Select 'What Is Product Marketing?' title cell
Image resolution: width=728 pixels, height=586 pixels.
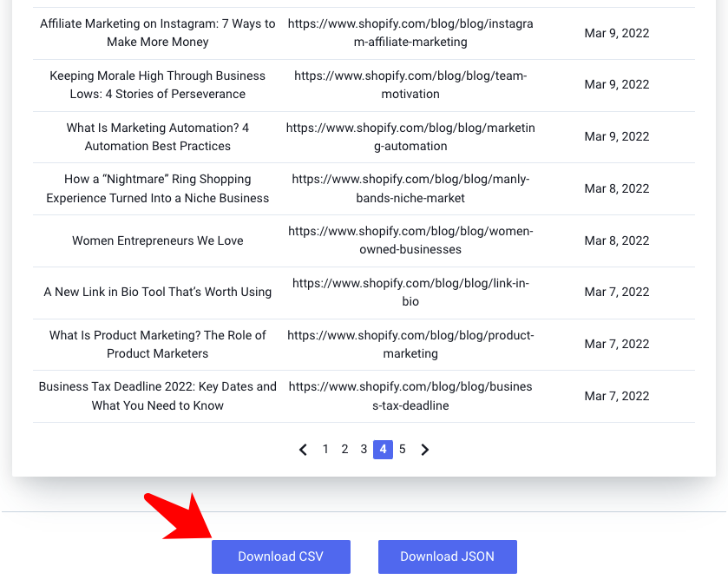pyautogui.click(x=158, y=344)
